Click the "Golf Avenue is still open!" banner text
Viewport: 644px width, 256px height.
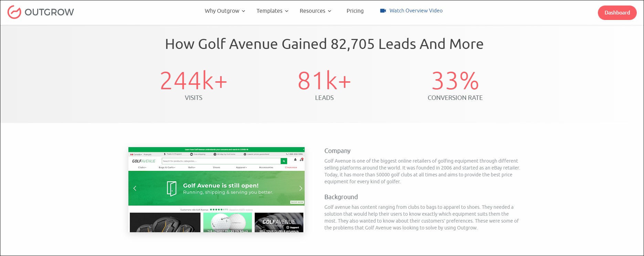click(221, 185)
